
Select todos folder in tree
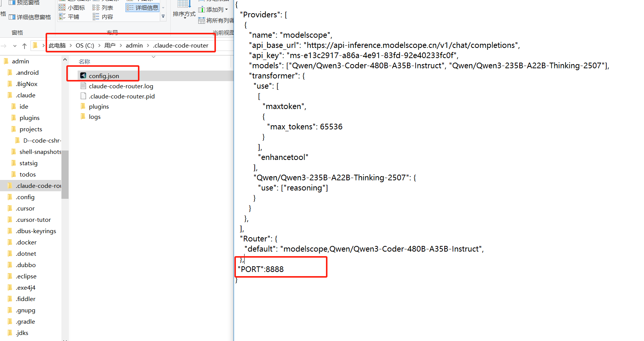click(28, 174)
